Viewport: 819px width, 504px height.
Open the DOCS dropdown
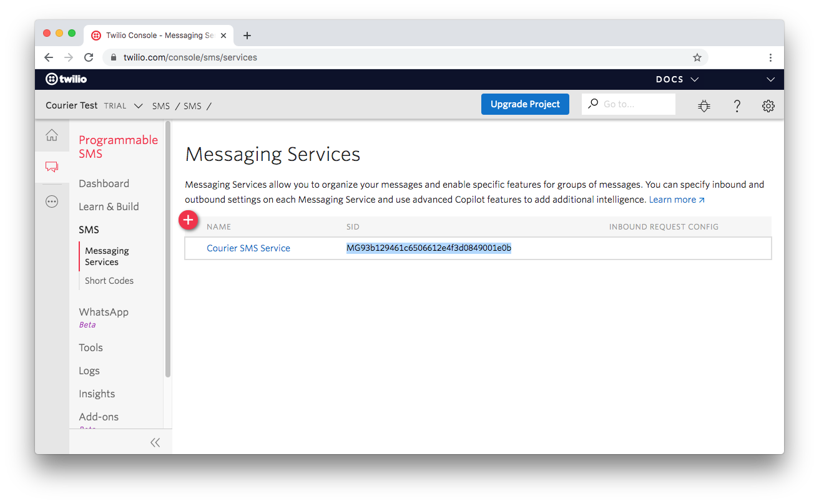click(677, 79)
